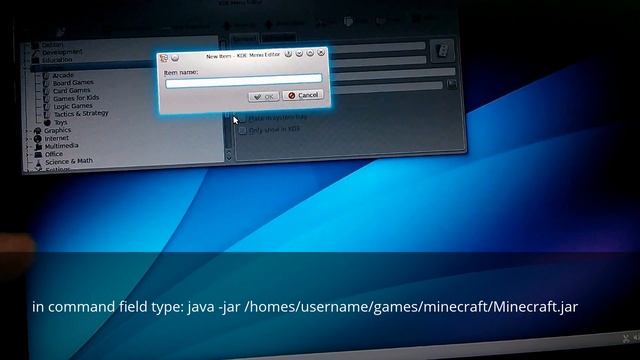Click the browse button beside the command field
The image size is (640, 360).
pyautogui.click(x=452, y=84)
